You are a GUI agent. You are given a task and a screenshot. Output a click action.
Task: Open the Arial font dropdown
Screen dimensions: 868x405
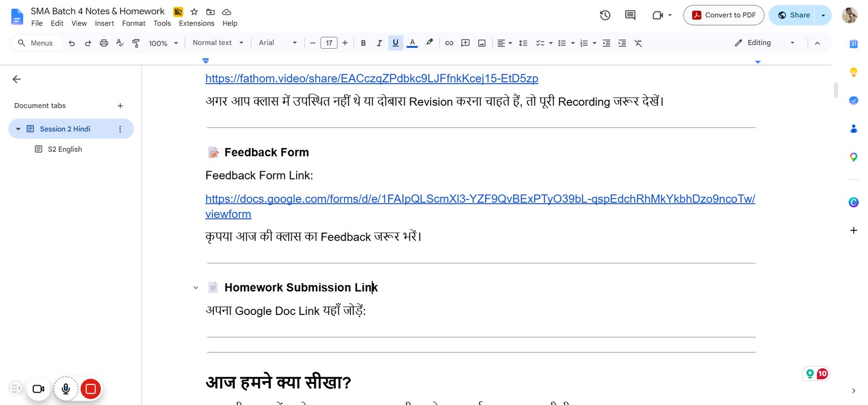click(278, 43)
